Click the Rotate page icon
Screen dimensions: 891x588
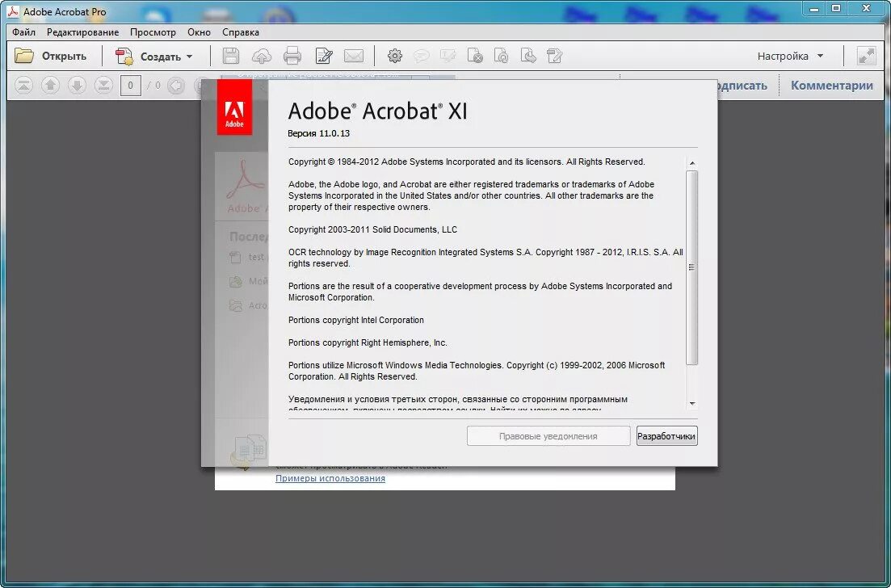pyautogui.click(x=501, y=56)
